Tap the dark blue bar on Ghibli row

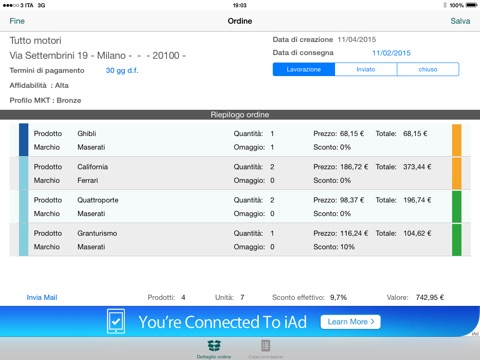24,140
